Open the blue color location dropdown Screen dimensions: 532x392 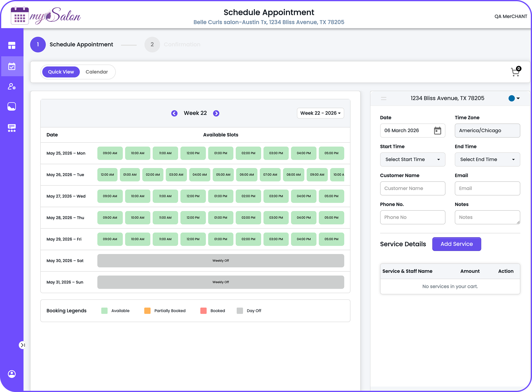coord(514,98)
